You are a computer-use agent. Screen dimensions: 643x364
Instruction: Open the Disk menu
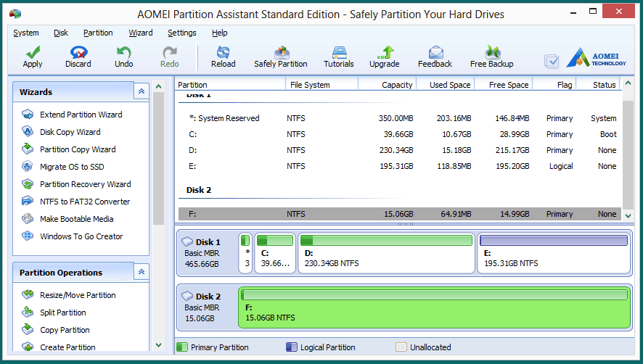[61, 33]
